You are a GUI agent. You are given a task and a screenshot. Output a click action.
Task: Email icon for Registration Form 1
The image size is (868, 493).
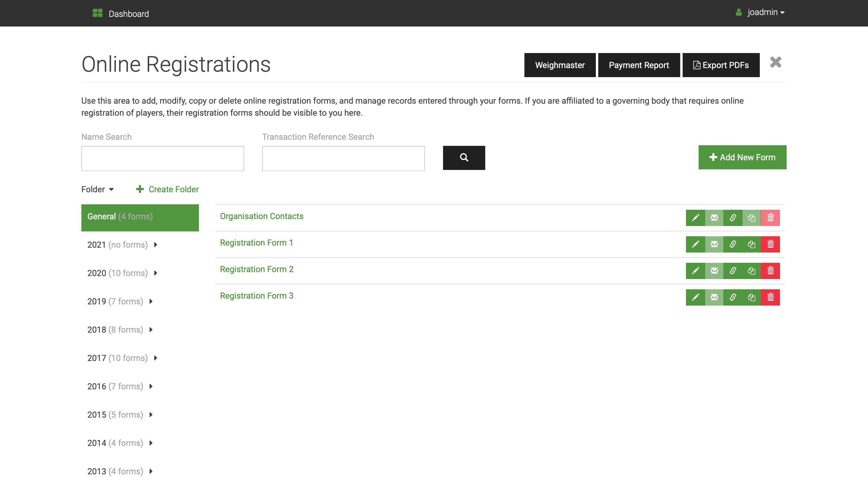tap(714, 244)
